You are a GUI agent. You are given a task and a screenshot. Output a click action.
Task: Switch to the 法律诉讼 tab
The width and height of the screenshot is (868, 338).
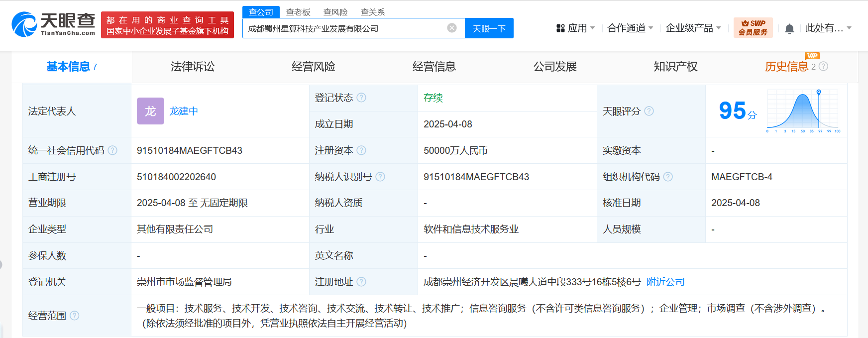coord(193,67)
